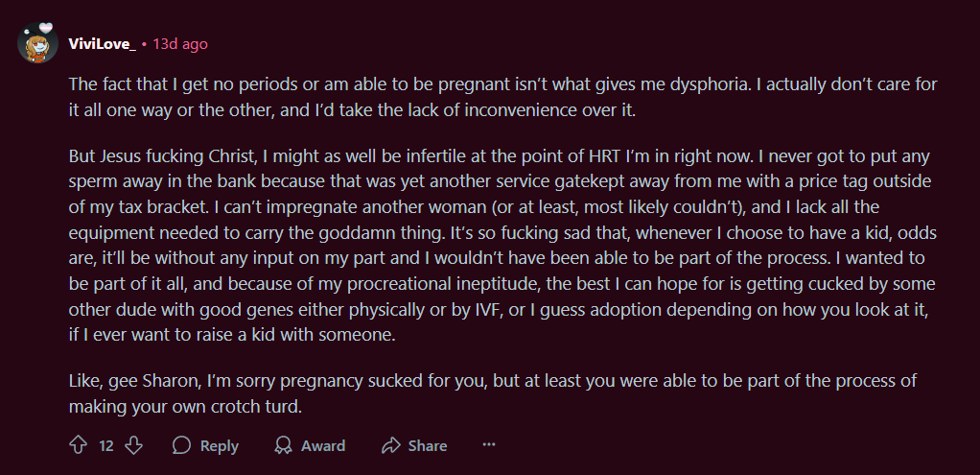The width and height of the screenshot is (980, 475).
Task: Click the paragraph starting 'The fact that'
Action: tap(502, 97)
